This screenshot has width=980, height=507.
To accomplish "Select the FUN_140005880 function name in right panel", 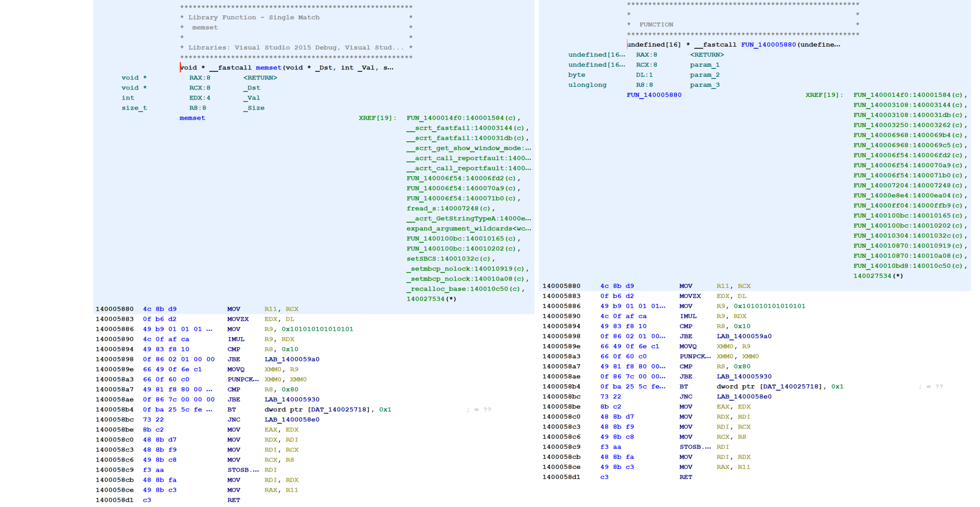I will (x=654, y=94).
